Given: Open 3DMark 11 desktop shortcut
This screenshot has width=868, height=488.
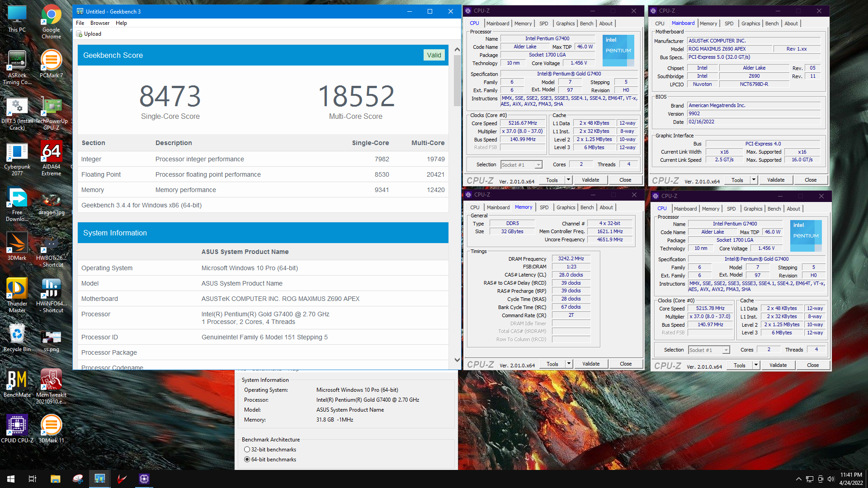Looking at the screenshot, I should tap(51, 428).
